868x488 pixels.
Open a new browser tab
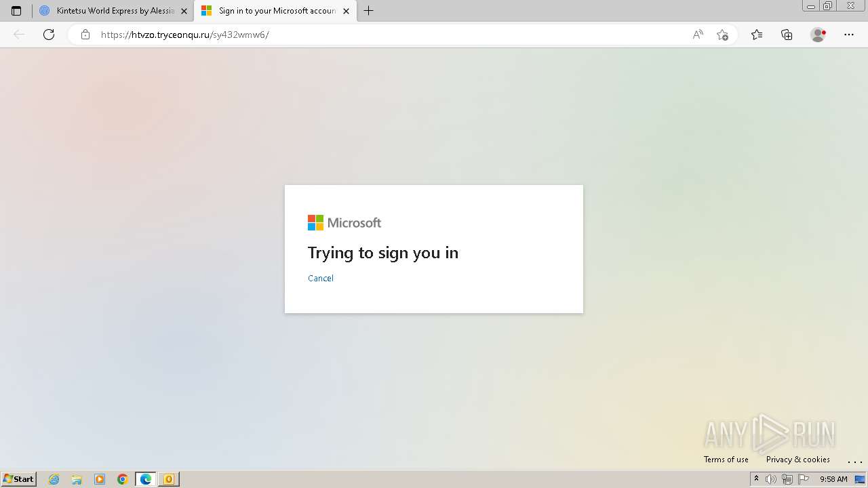(x=368, y=11)
